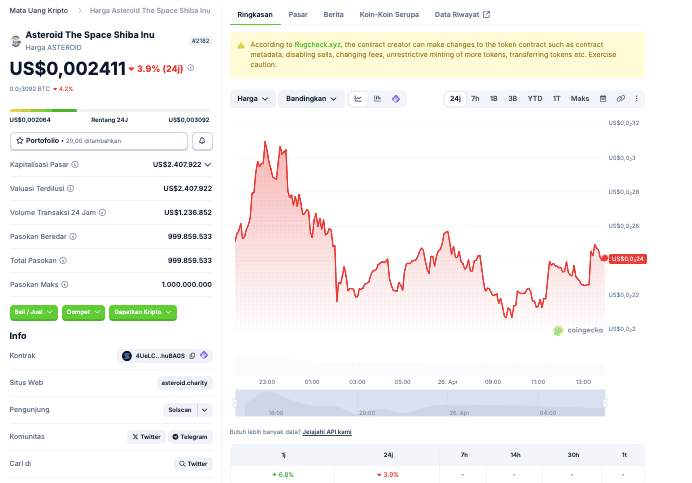
Task: Expand the Pengunjung explorer dropdown arrow
Action: pyautogui.click(x=205, y=410)
